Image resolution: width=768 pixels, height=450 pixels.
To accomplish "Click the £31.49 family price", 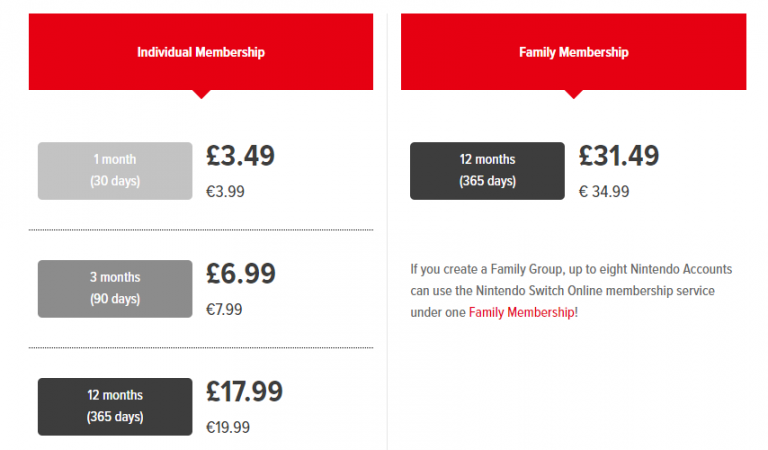I will (x=619, y=156).
